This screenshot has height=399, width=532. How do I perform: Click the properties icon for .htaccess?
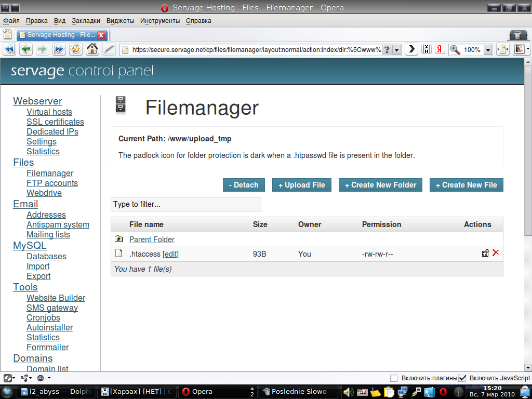486,253
